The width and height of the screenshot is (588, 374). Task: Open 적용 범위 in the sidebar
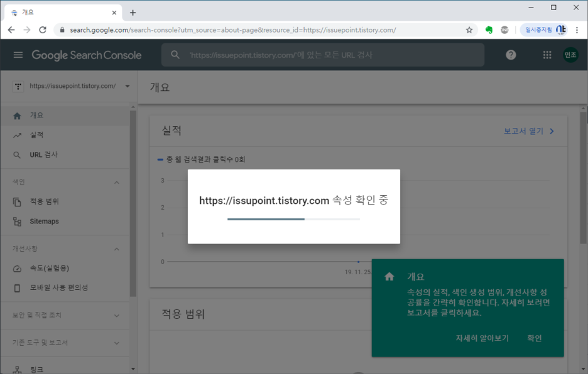[65, 201]
